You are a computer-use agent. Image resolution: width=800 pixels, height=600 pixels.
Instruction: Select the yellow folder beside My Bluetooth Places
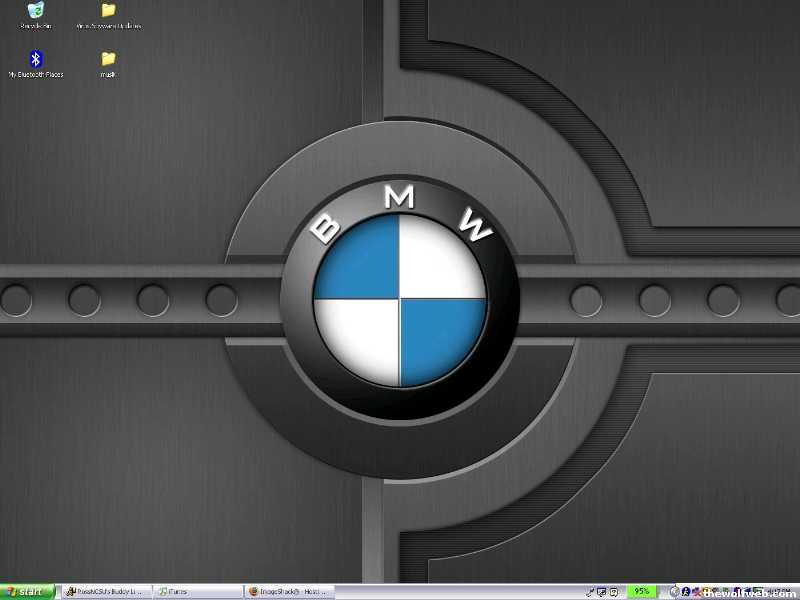tap(108, 59)
